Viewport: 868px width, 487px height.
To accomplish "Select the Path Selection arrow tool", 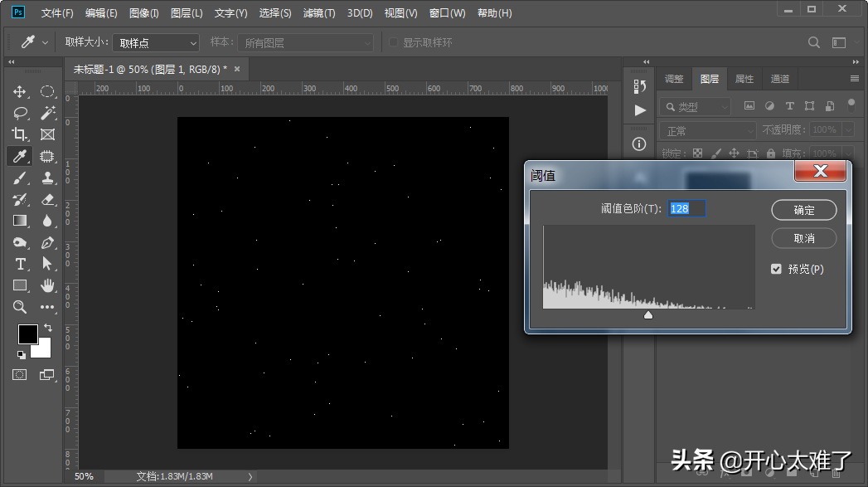I will tap(47, 264).
